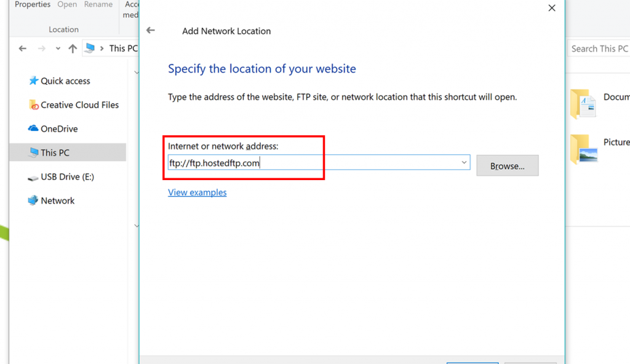The height and width of the screenshot is (364, 630).
Task: Click the Documents folder icon
Action: 583,104
